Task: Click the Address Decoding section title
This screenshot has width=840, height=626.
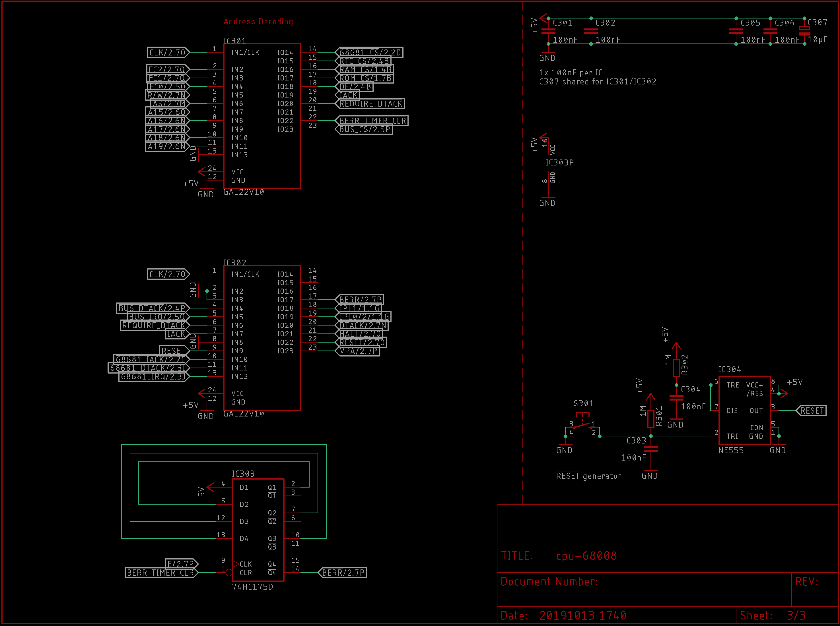Action: tap(258, 22)
